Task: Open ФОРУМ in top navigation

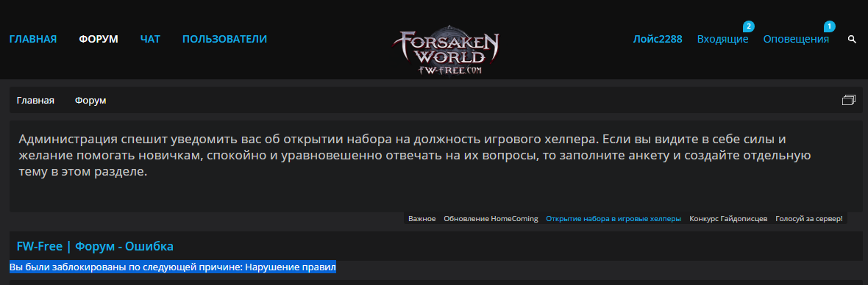Action: click(x=99, y=39)
